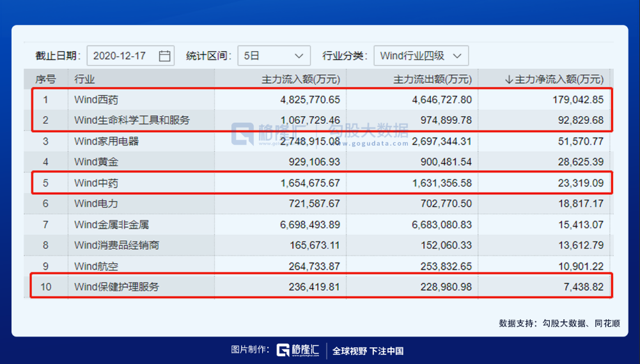Click outflow value 702,770.50
The image size is (640, 364).
pyautogui.click(x=446, y=204)
